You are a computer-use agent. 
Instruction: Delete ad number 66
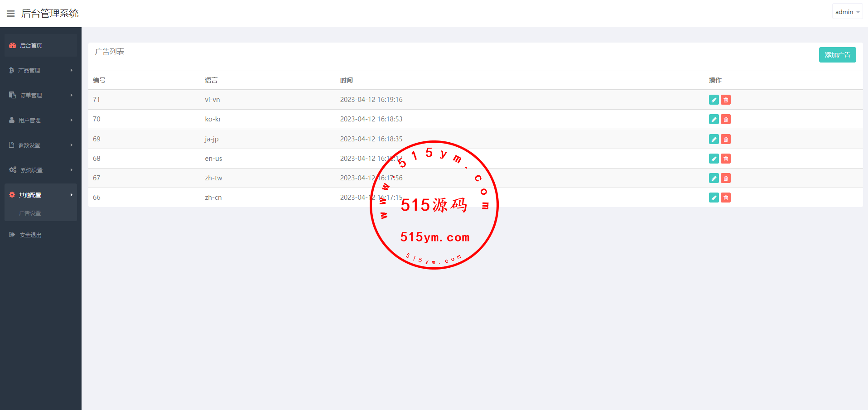725,198
